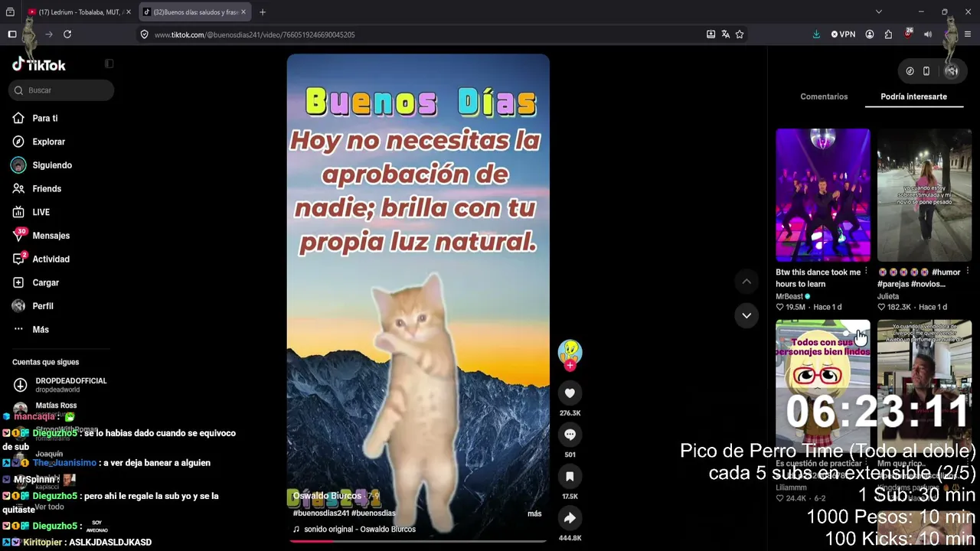
Task: Open the creator's Tweety avatar
Action: [x=570, y=351]
